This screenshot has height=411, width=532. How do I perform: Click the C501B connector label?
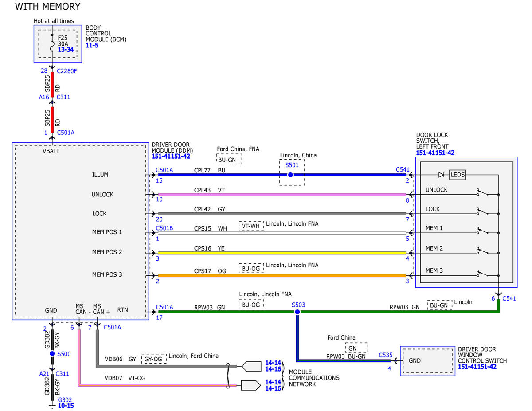[165, 229]
